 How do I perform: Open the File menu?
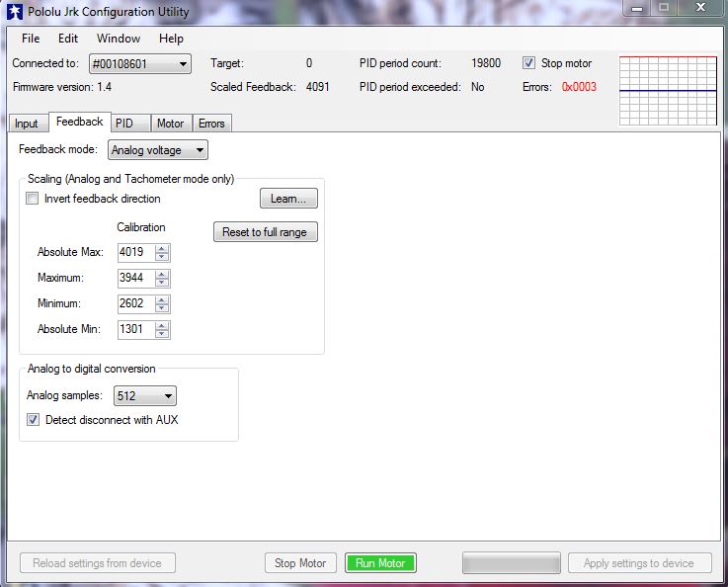click(x=31, y=39)
